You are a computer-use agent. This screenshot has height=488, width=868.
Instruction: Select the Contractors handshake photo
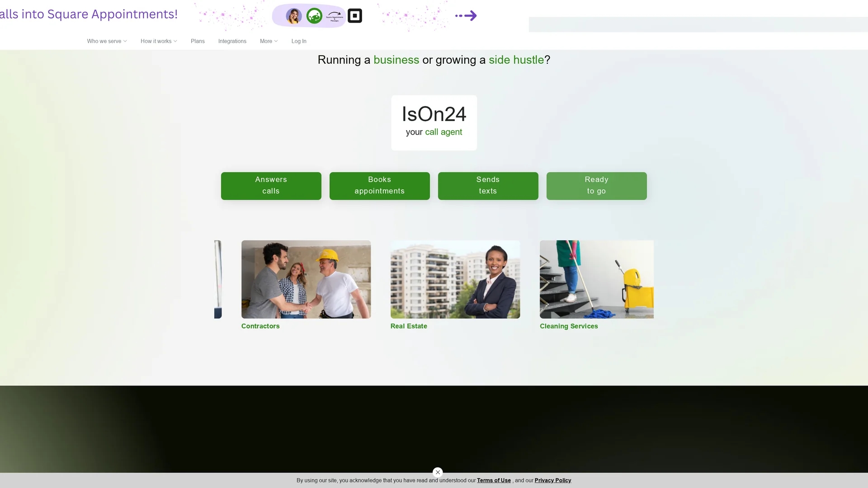pos(306,279)
